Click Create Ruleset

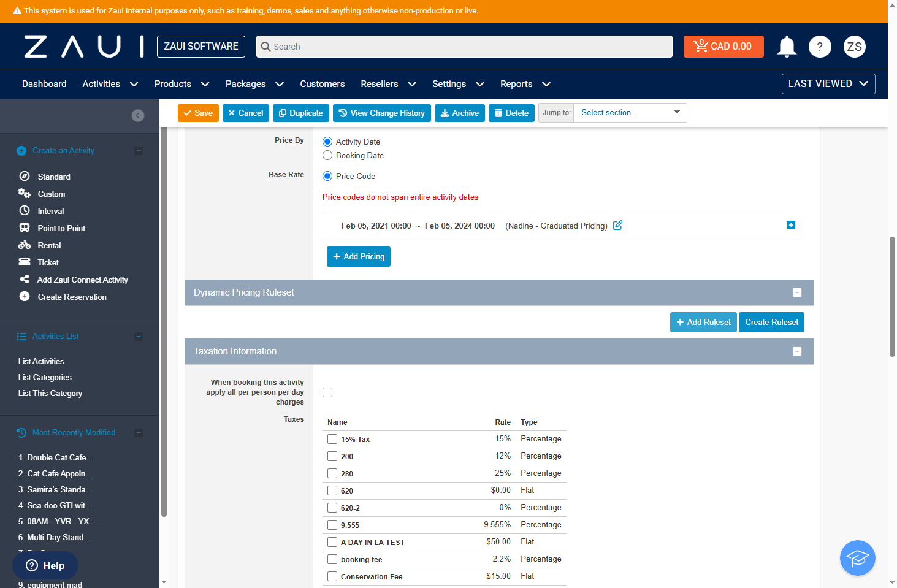pyautogui.click(x=771, y=322)
